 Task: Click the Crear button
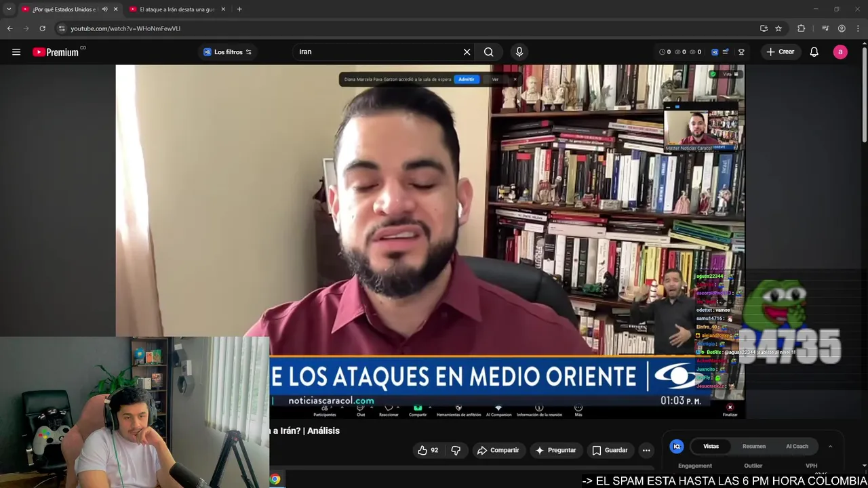tap(781, 52)
